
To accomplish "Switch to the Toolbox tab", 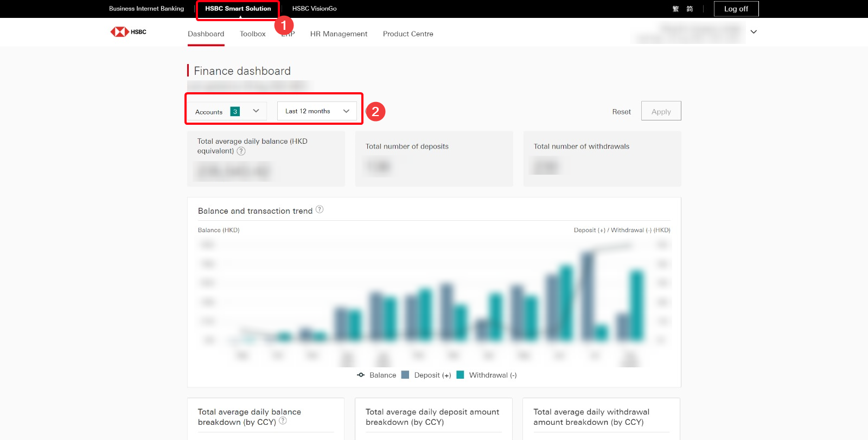I will tap(253, 34).
